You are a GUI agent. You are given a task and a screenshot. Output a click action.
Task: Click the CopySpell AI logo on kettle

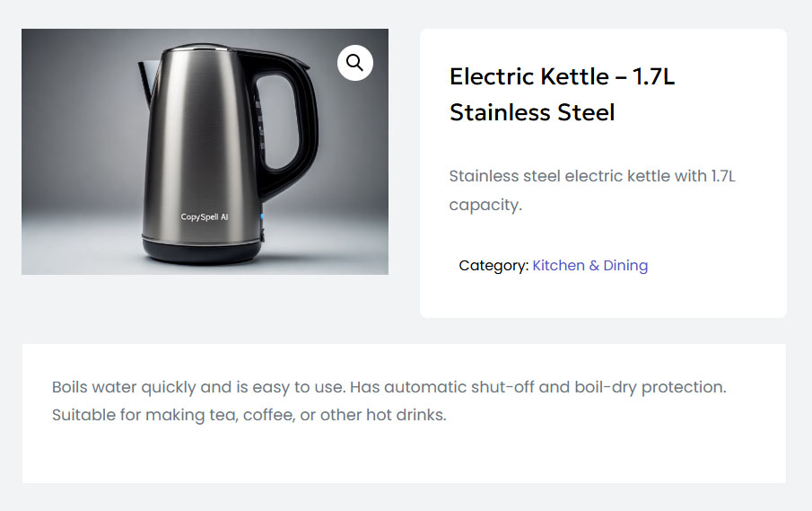pyautogui.click(x=205, y=217)
